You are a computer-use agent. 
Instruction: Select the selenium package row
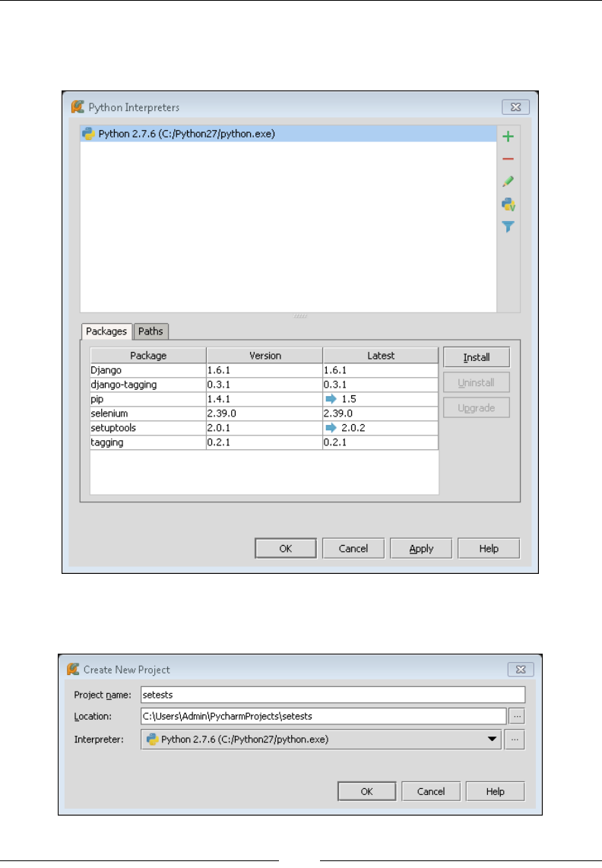click(265, 413)
